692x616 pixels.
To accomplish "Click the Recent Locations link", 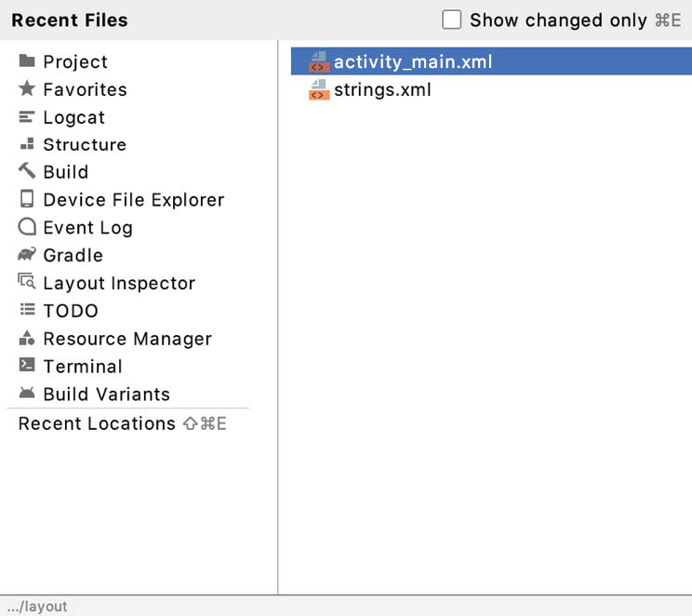I will pyautogui.click(x=97, y=423).
